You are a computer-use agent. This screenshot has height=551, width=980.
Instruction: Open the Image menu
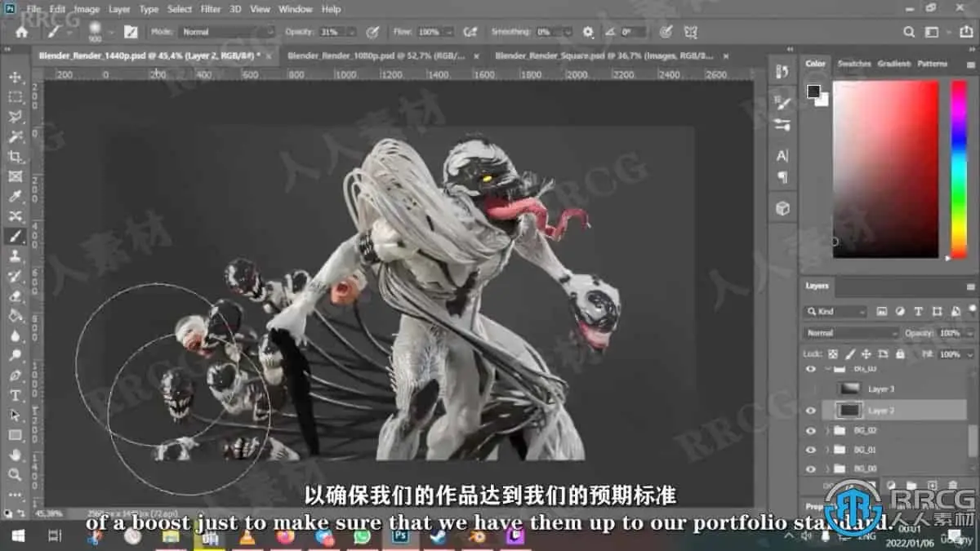click(x=87, y=9)
